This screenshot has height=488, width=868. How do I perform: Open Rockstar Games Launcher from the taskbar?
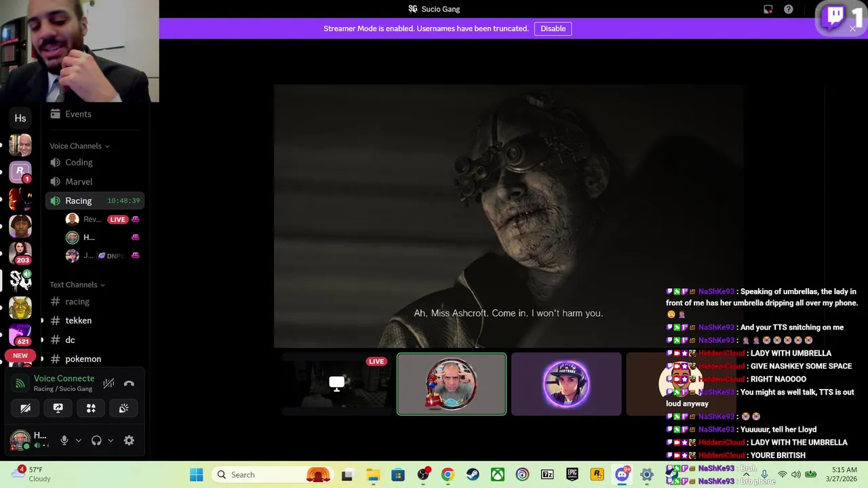[x=597, y=474]
